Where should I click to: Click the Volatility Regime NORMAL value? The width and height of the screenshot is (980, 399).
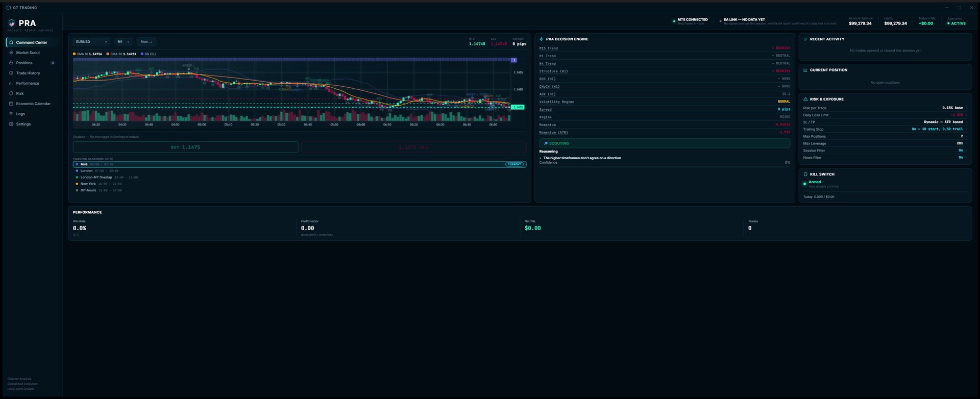[784, 102]
